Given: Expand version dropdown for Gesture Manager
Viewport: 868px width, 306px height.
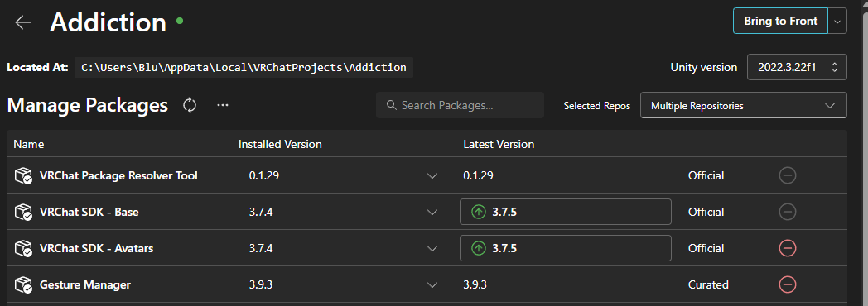Looking at the screenshot, I should pos(432,285).
